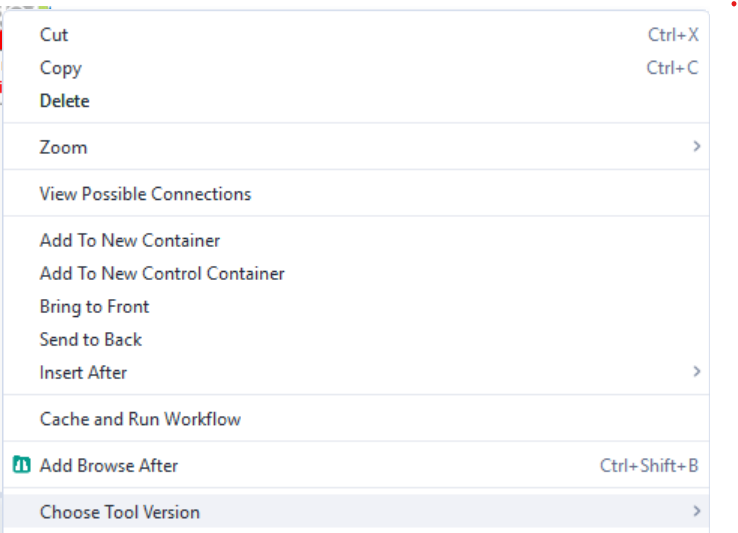Image resolution: width=738 pixels, height=533 pixels.
Task: Run Cache and Run Workflow
Action: (140, 419)
